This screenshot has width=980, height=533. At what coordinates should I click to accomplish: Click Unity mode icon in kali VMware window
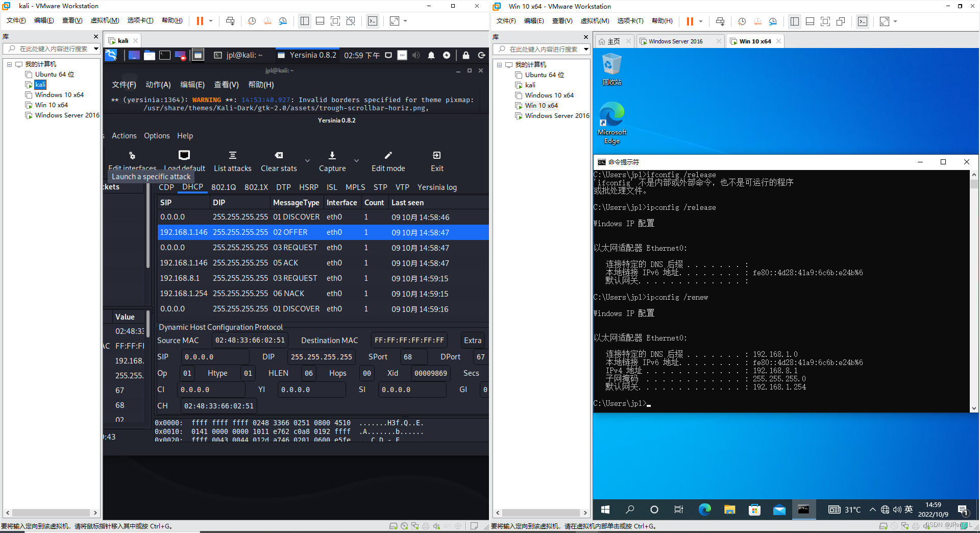click(351, 21)
